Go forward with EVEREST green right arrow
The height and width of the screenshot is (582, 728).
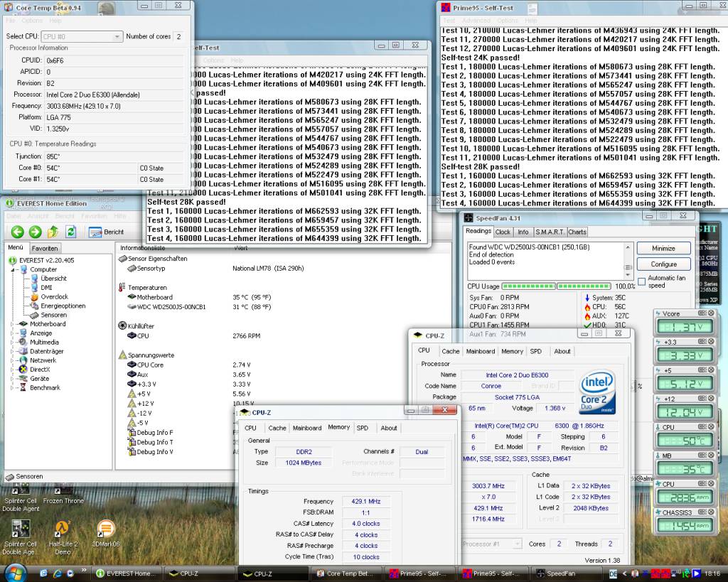36,232
